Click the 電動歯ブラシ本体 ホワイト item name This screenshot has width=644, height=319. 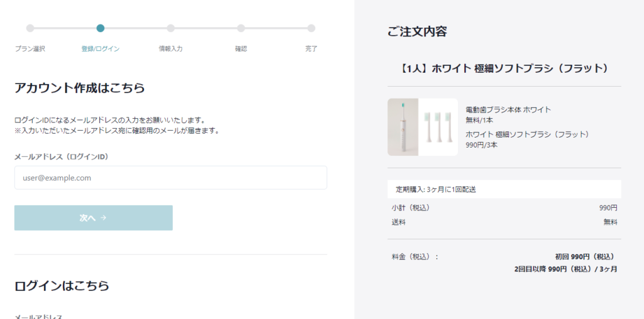(x=508, y=110)
